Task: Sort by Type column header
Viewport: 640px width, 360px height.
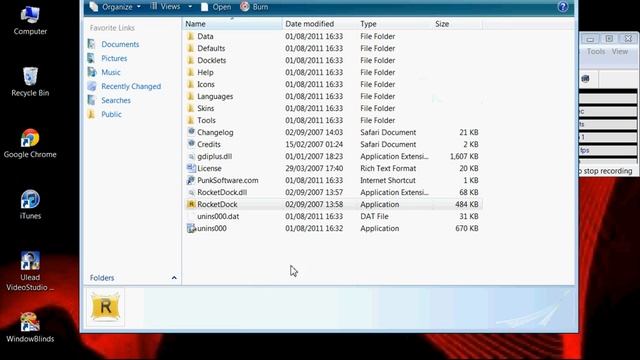Action: (x=394, y=24)
